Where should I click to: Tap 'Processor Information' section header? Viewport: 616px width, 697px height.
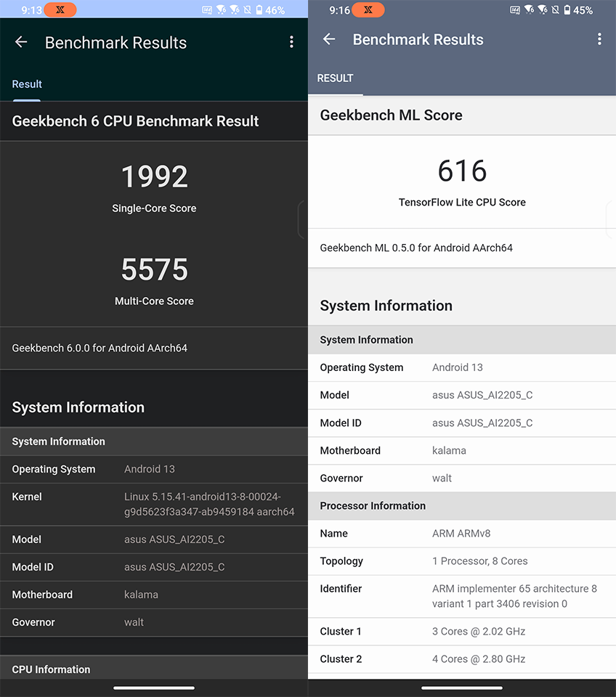click(462, 506)
